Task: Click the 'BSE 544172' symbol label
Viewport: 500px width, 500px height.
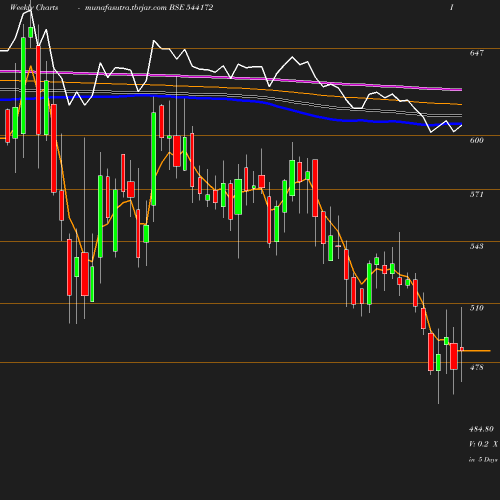Action: [x=191, y=7]
